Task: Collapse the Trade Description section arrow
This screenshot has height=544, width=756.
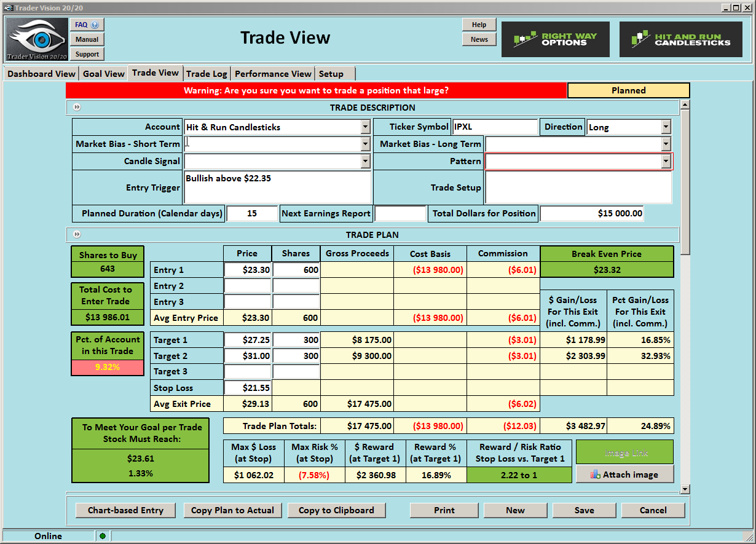Action: click(x=77, y=108)
